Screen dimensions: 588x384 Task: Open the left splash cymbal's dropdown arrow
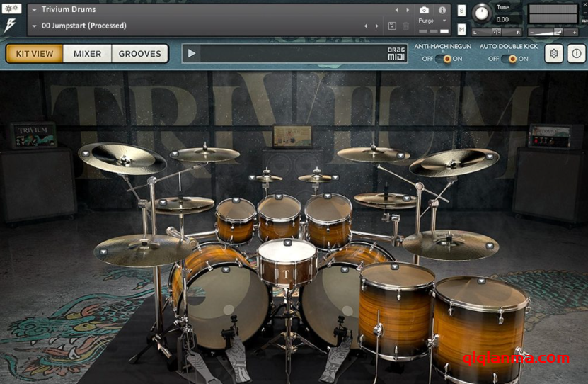[252, 178]
